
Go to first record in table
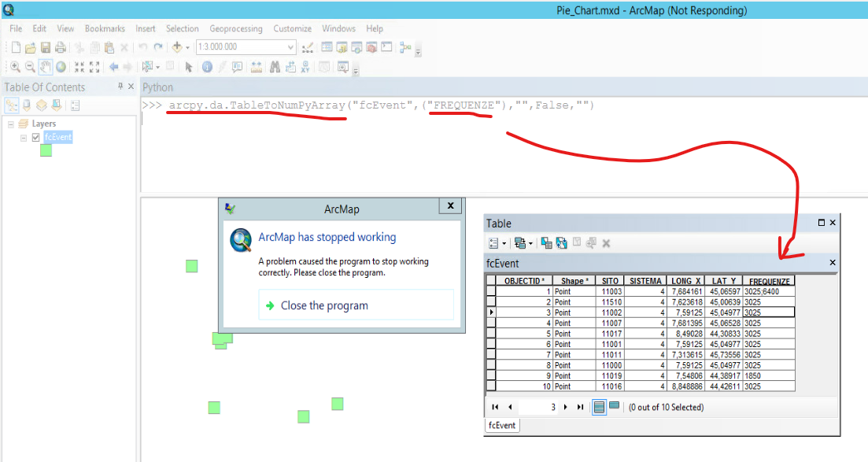click(x=495, y=407)
